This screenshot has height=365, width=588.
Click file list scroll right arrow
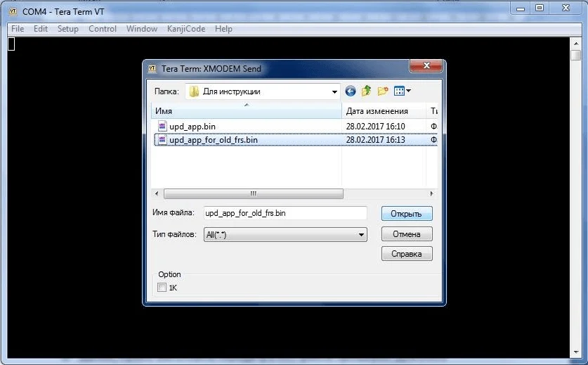pyautogui.click(x=431, y=194)
